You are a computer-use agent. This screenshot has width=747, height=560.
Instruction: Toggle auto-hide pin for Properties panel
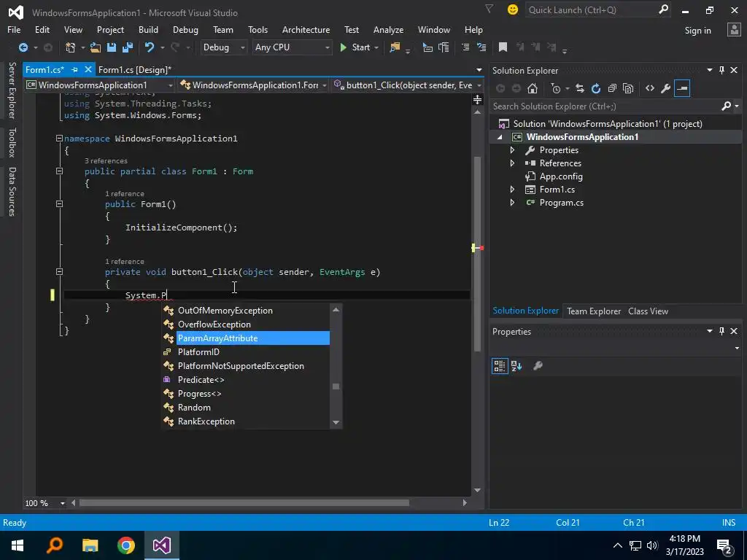(x=721, y=331)
